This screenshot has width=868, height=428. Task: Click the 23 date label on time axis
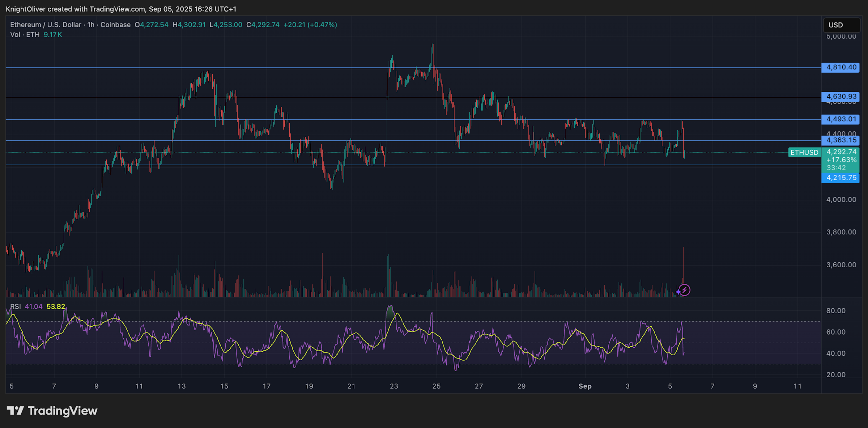point(394,386)
